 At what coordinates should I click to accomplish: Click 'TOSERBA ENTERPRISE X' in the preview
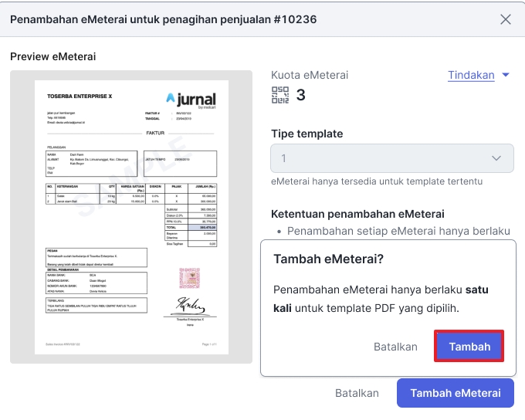(x=80, y=97)
